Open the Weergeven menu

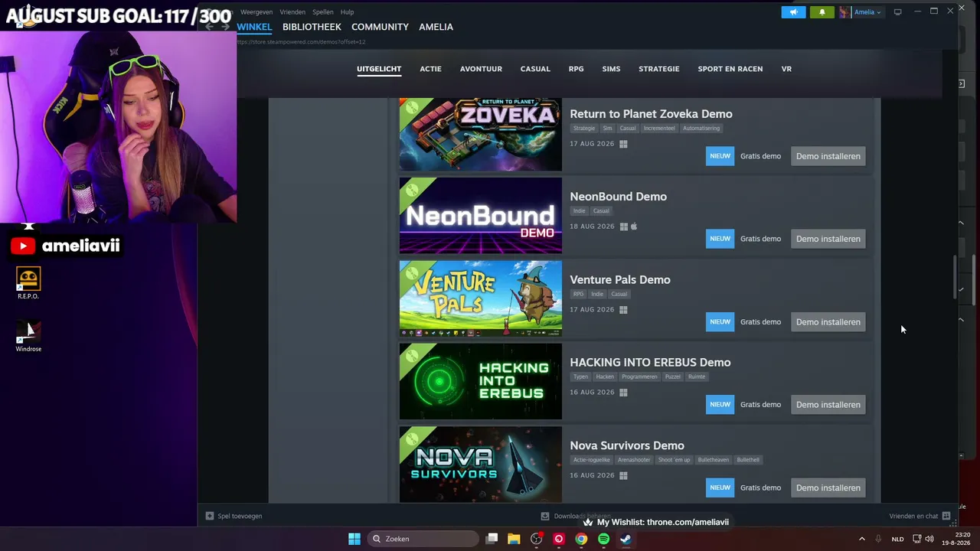256,12
